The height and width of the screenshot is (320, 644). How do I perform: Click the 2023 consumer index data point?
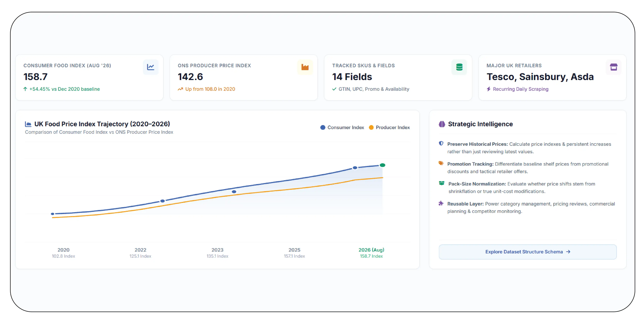pos(234,192)
